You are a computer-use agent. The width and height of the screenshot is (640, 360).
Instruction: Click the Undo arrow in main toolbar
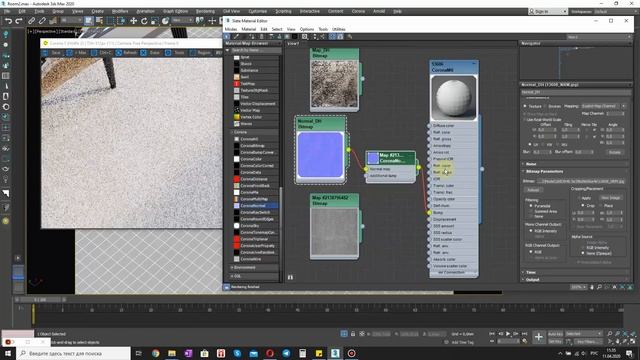8,20
